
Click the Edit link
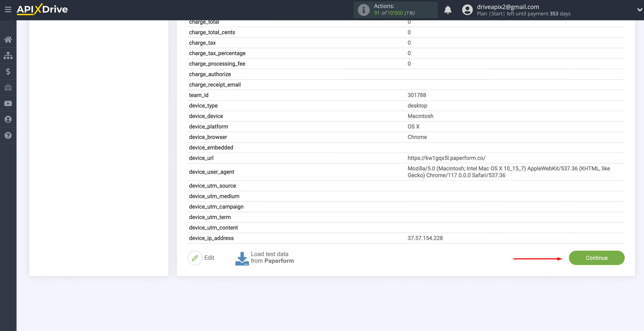coord(209,258)
